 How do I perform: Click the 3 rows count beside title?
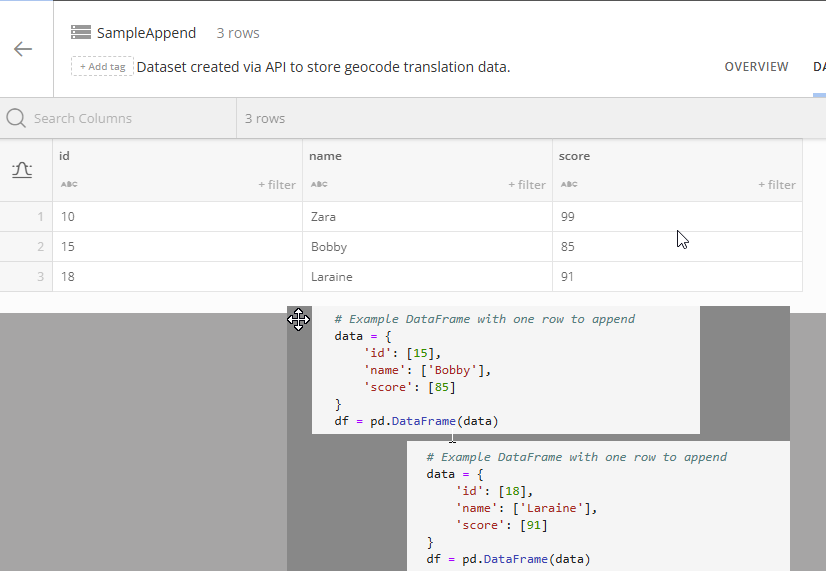click(x=238, y=33)
